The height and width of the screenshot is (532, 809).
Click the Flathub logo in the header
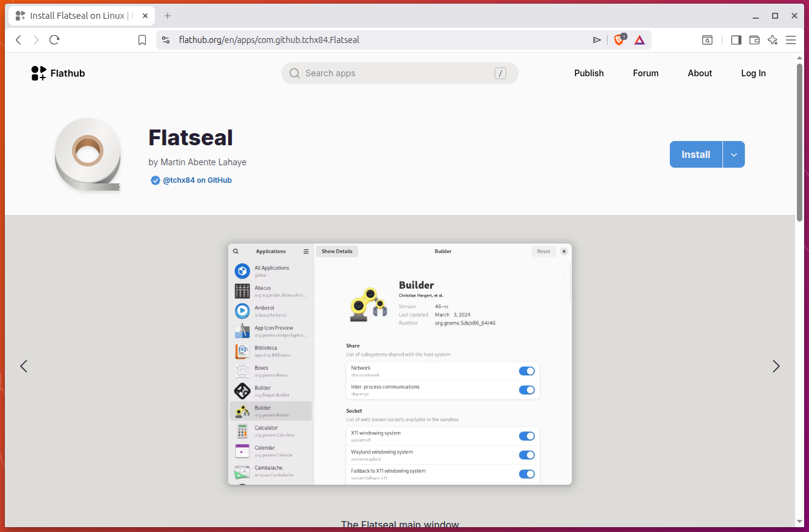(58, 73)
